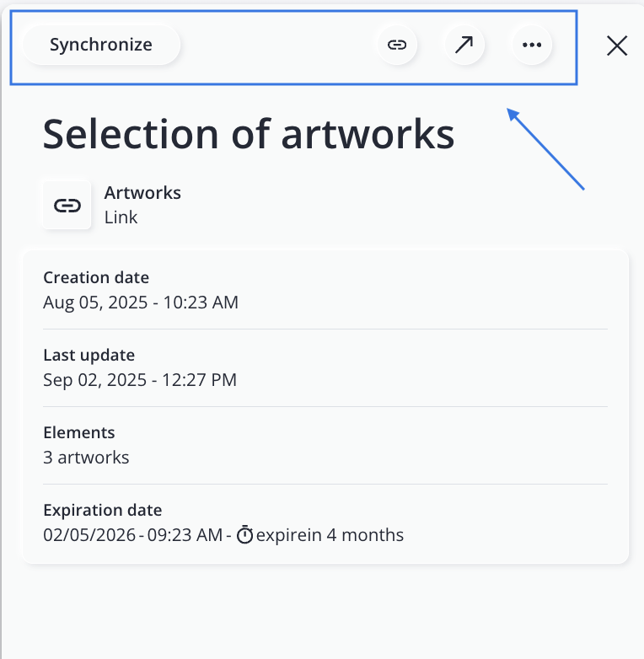Click the Creation date heading
The image size is (644, 659).
[x=96, y=277]
